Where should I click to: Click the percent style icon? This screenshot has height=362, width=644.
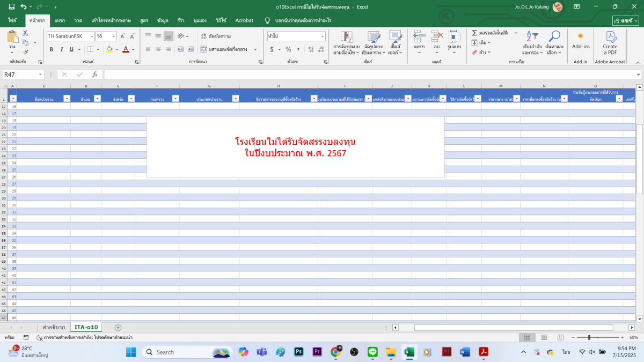(x=288, y=49)
